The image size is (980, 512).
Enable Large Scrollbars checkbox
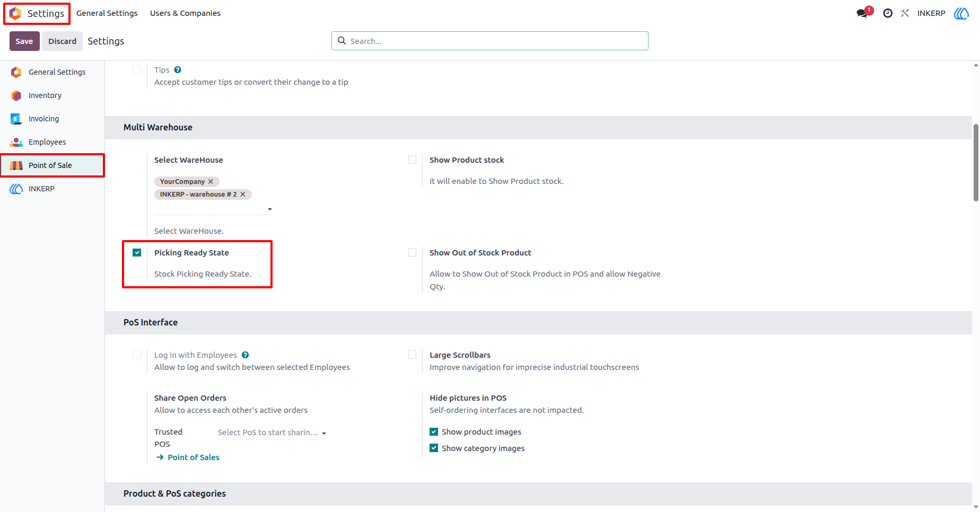(412, 355)
